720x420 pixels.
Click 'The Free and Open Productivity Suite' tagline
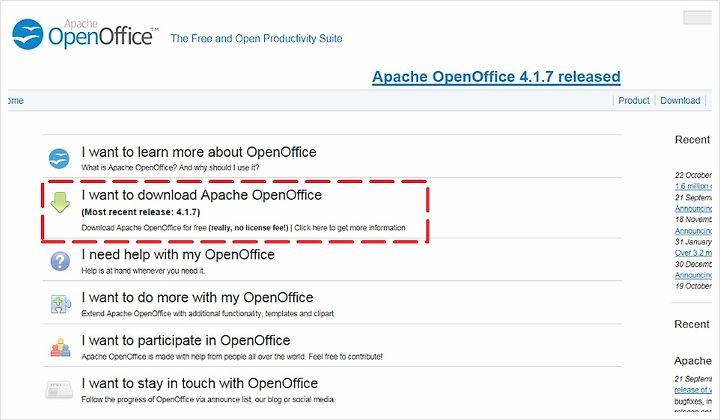click(x=257, y=39)
